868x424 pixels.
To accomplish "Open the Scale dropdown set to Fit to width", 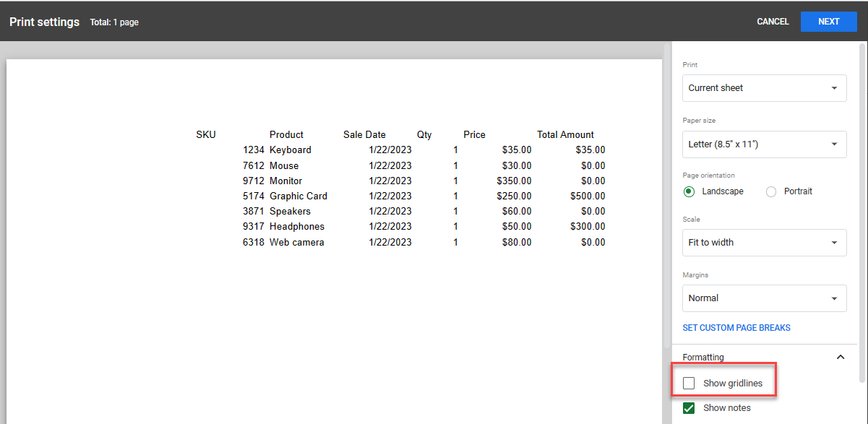I will (x=764, y=242).
